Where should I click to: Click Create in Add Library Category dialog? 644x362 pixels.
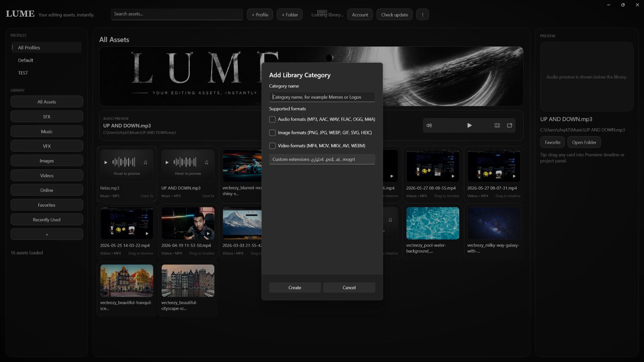click(295, 288)
